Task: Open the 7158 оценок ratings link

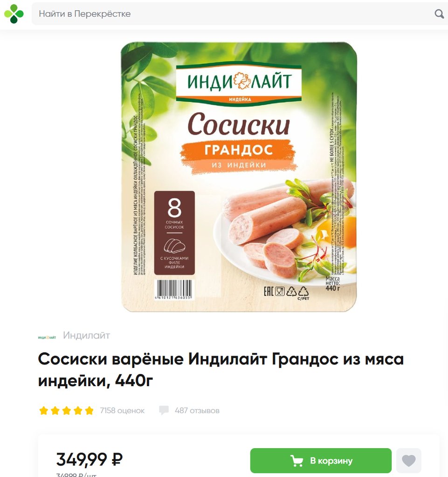Action: (x=122, y=411)
